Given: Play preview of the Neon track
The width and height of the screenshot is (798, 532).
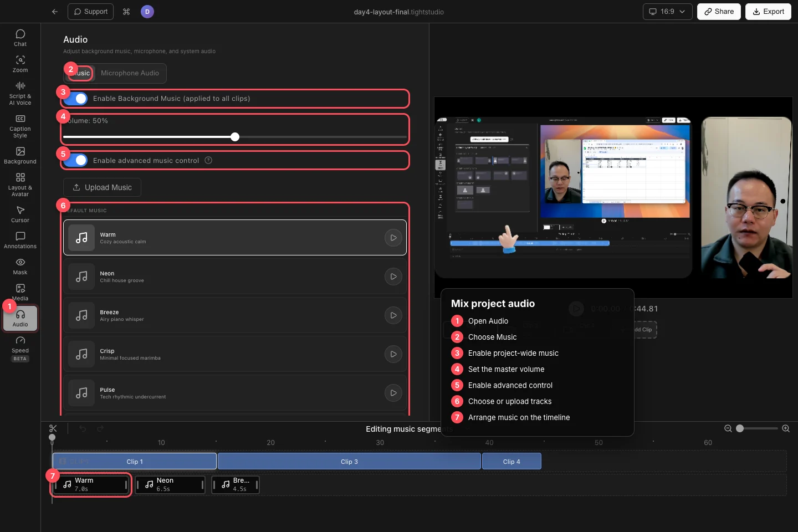Looking at the screenshot, I should click(393, 277).
